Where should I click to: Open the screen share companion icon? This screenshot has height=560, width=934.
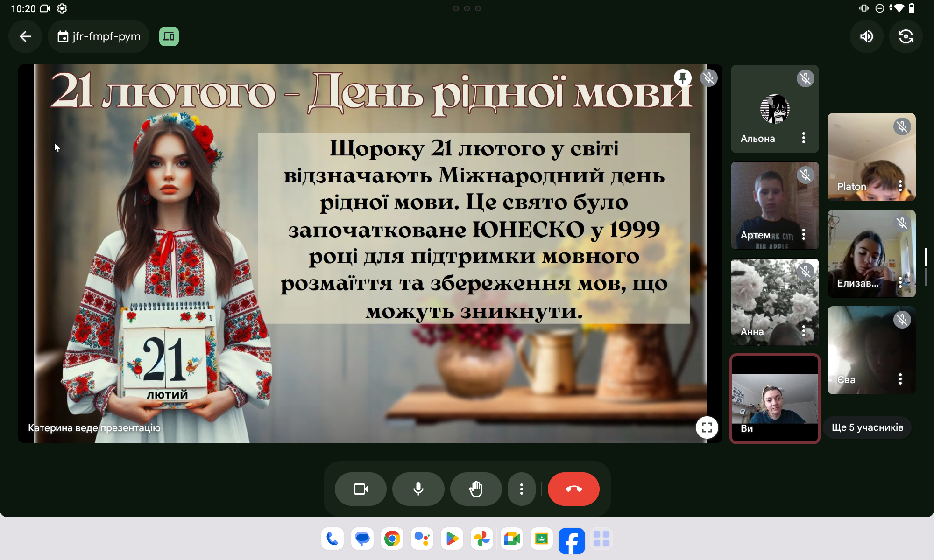[x=169, y=36]
